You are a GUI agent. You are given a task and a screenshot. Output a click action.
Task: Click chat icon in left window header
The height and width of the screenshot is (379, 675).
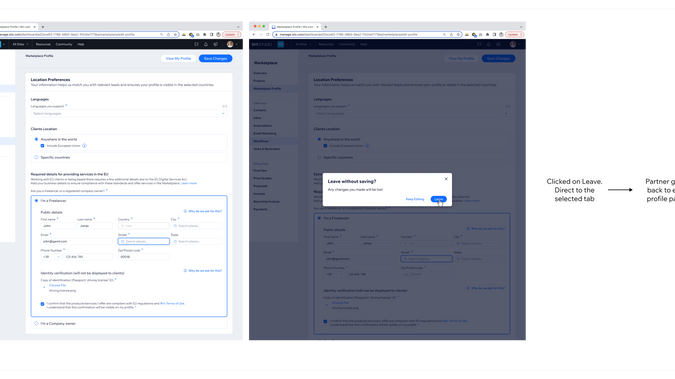tap(196, 44)
